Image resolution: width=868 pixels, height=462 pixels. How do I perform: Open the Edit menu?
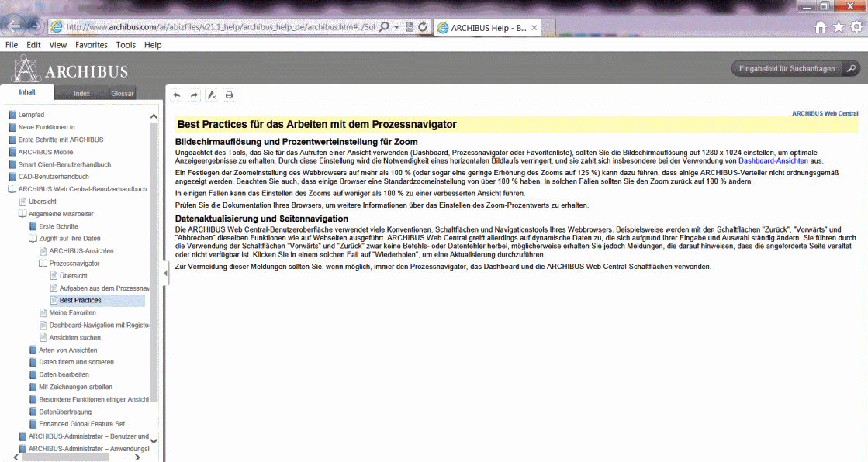click(33, 45)
